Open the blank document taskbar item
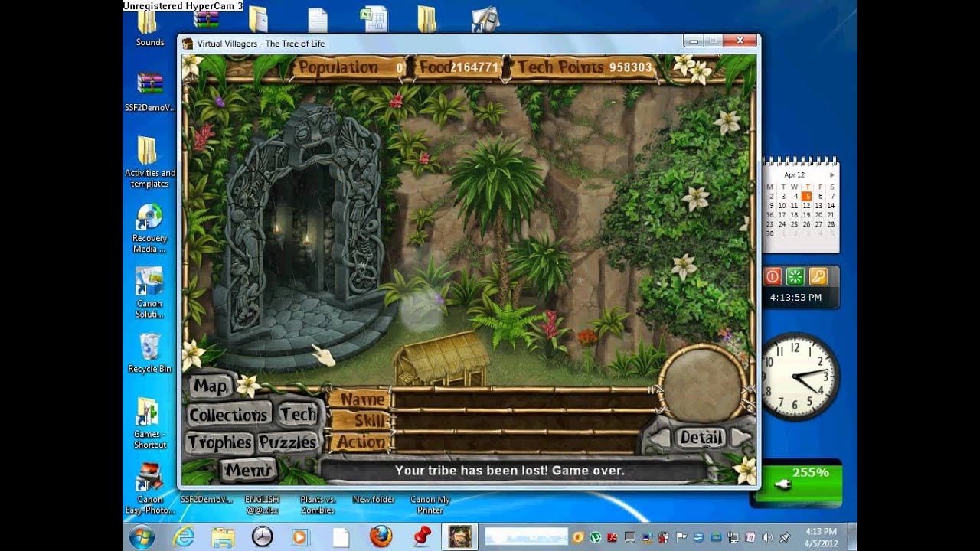 pos(341,537)
